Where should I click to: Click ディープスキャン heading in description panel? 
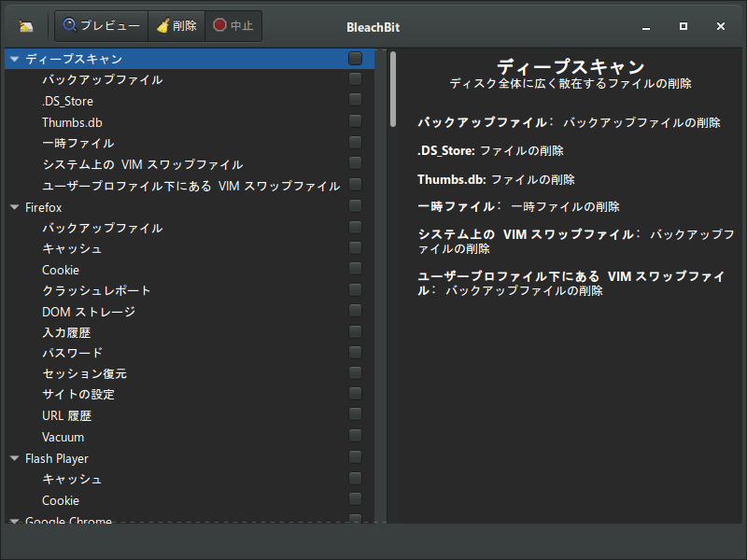tap(571, 66)
